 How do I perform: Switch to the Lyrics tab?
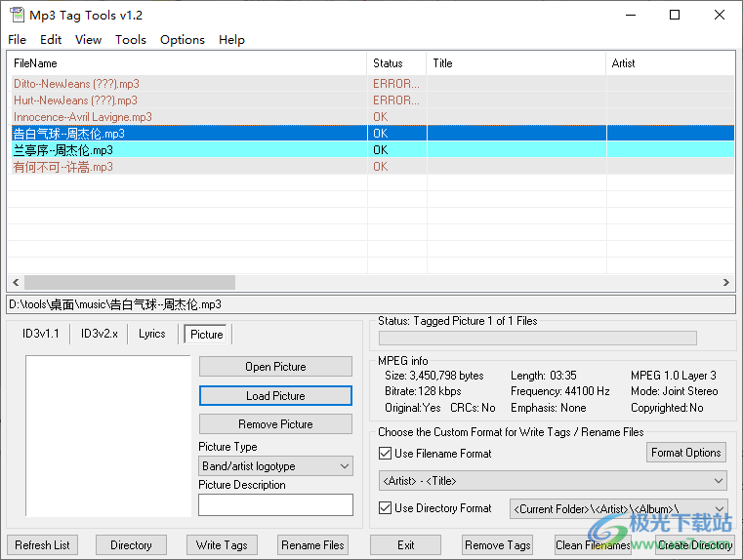[x=152, y=334]
